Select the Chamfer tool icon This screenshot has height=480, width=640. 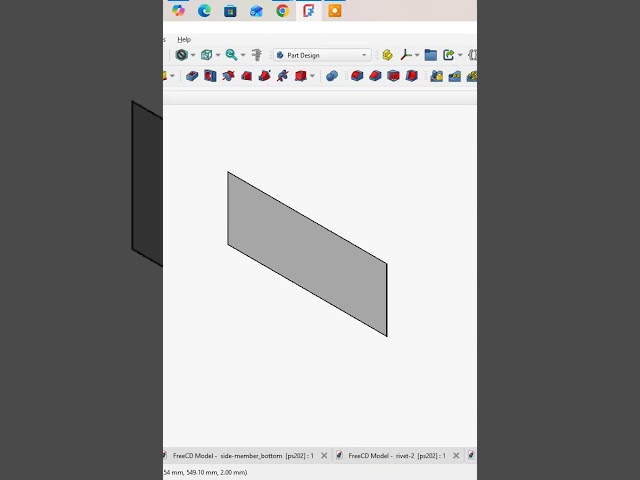coord(375,76)
